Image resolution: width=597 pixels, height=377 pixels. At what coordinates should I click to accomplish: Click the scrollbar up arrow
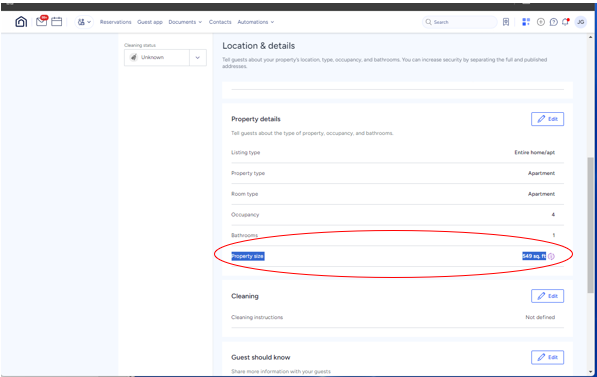click(x=591, y=37)
